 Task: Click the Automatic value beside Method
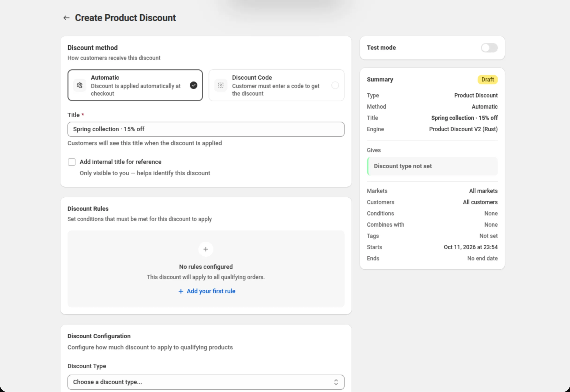[484, 107]
